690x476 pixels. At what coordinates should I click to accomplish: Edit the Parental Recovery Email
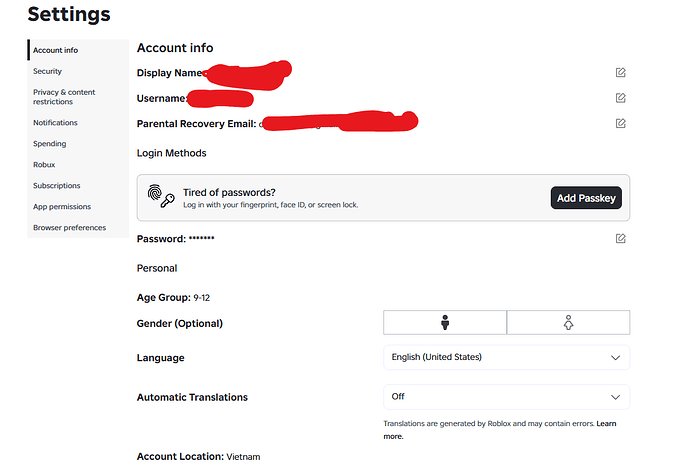pyautogui.click(x=620, y=124)
